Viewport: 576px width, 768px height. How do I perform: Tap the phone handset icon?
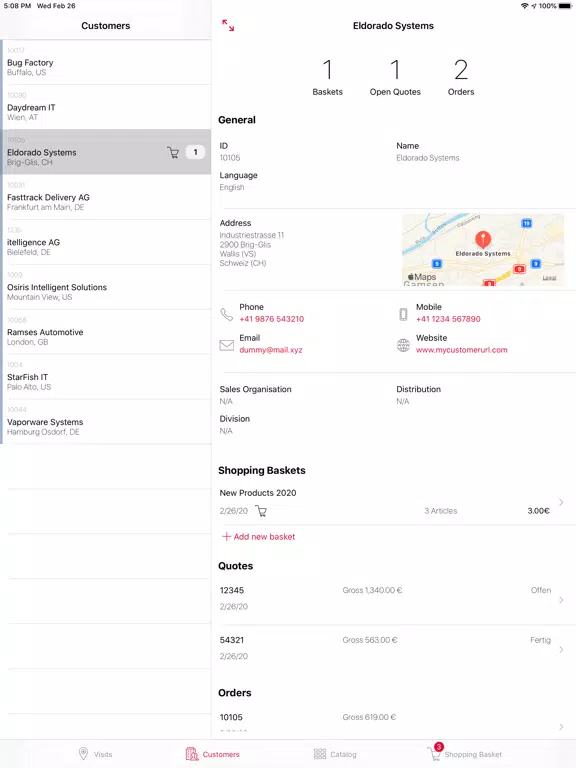226,314
